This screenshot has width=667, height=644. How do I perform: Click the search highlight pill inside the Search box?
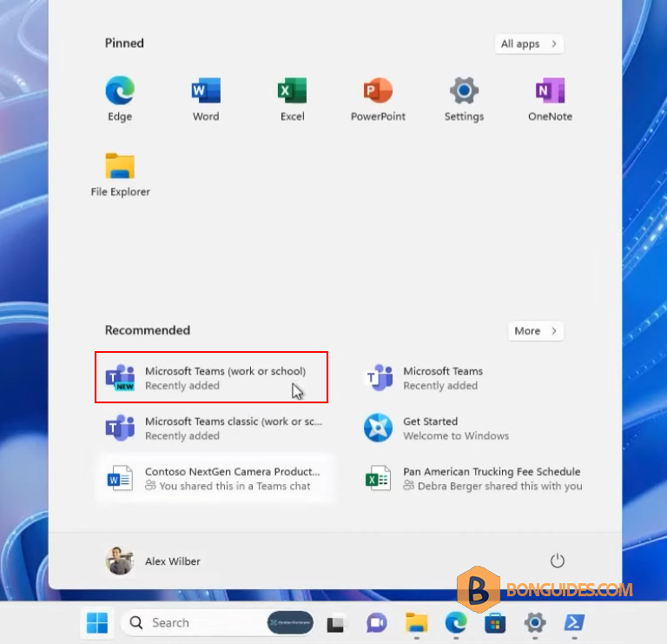pos(290,623)
